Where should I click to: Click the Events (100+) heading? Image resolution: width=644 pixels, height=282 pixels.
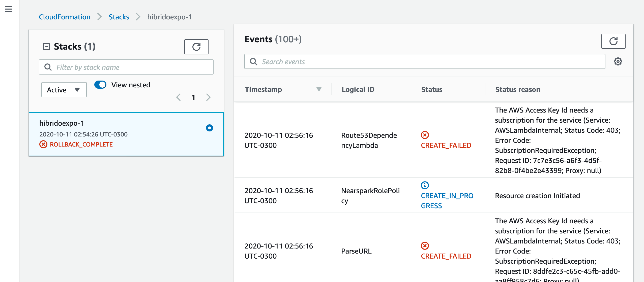pyautogui.click(x=273, y=39)
